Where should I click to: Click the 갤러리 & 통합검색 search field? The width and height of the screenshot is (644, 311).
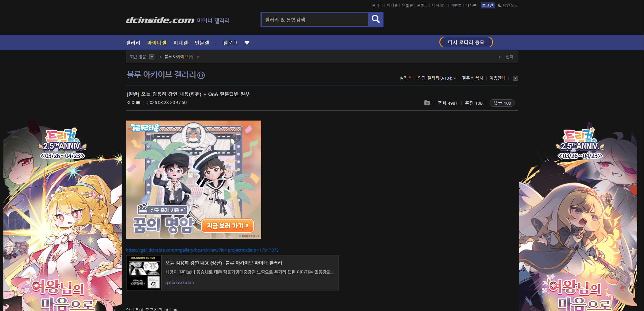point(315,20)
